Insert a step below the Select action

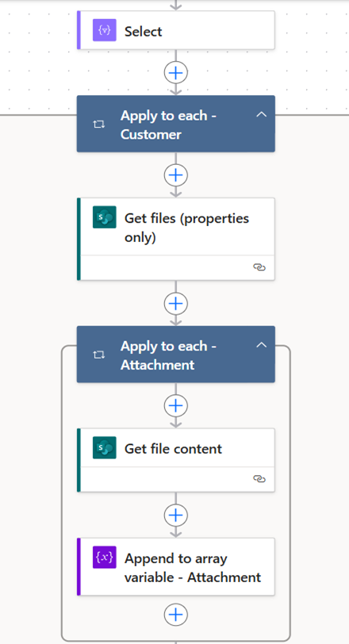click(176, 73)
